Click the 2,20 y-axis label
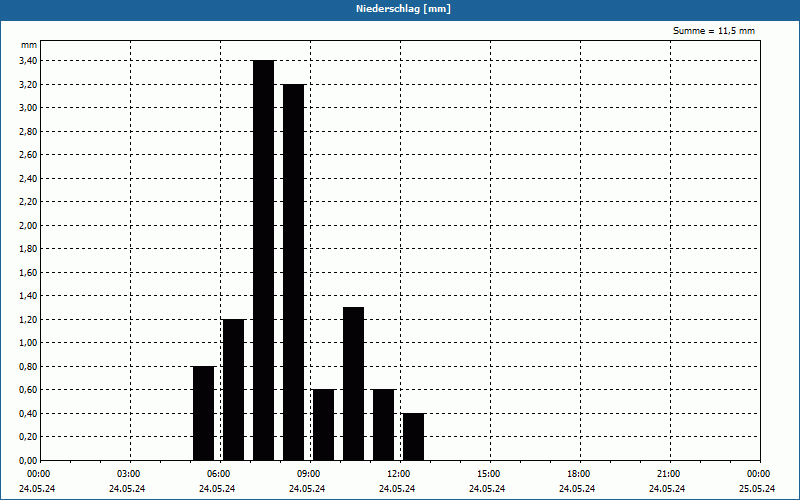Image resolution: width=800 pixels, height=500 pixels. 28,202
